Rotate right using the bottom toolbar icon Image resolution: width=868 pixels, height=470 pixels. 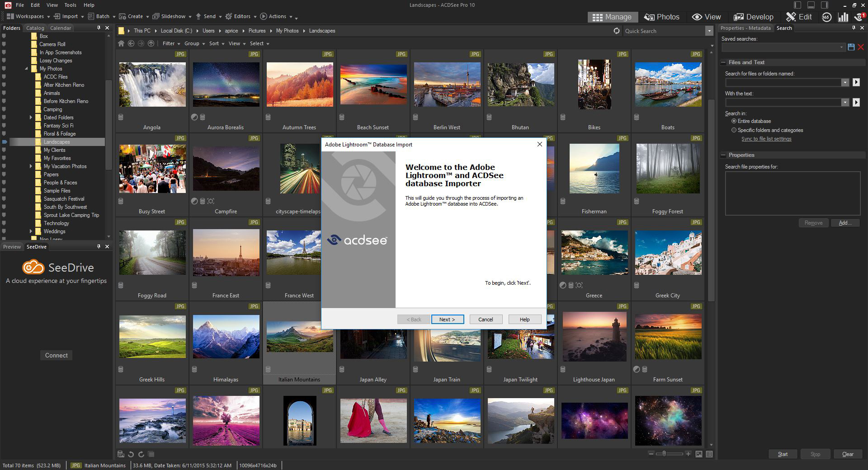click(x=141, y=454)
